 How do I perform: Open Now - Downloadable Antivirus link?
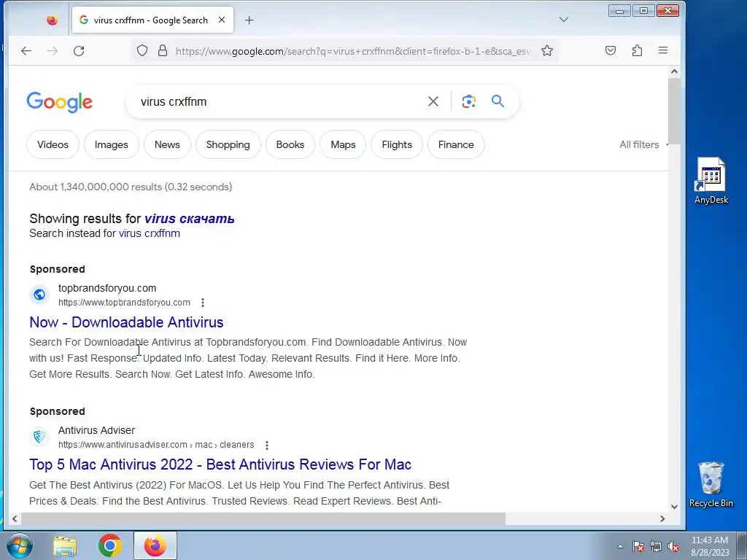tap(126, 322)
